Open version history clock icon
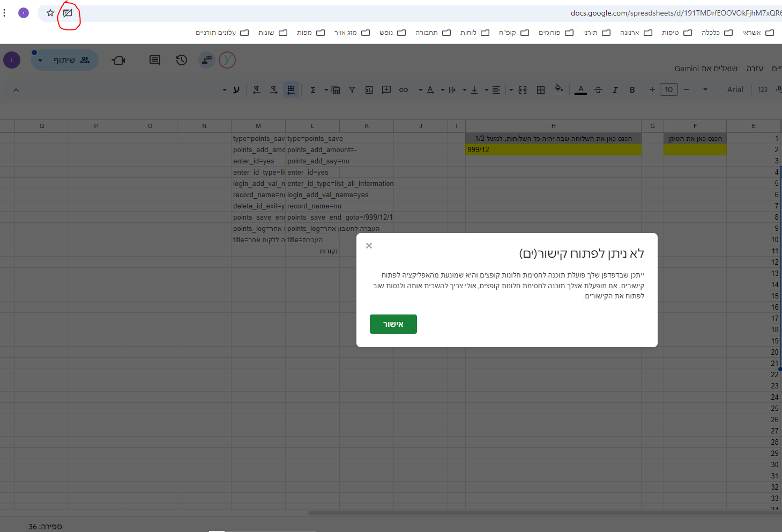Viewport: 782px width, 532px height. (x=182, y=60)
